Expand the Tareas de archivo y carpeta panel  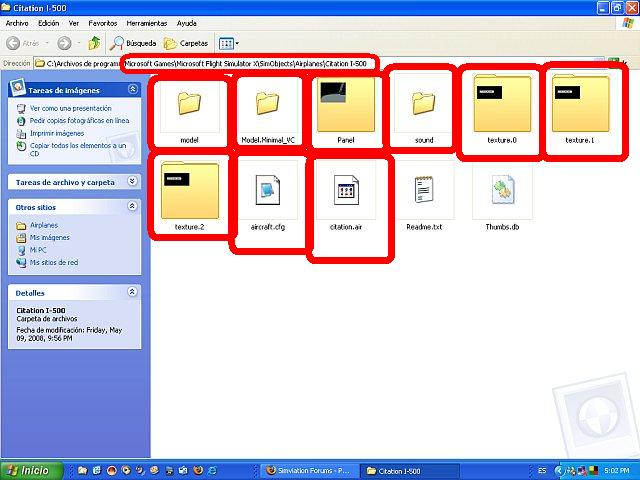tap(134, 182)
